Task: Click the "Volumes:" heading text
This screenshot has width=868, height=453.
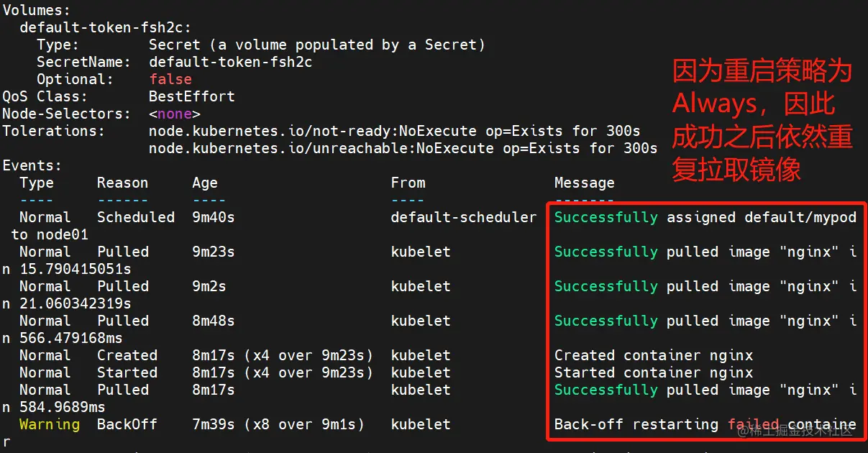Action: tap(36, 11)
